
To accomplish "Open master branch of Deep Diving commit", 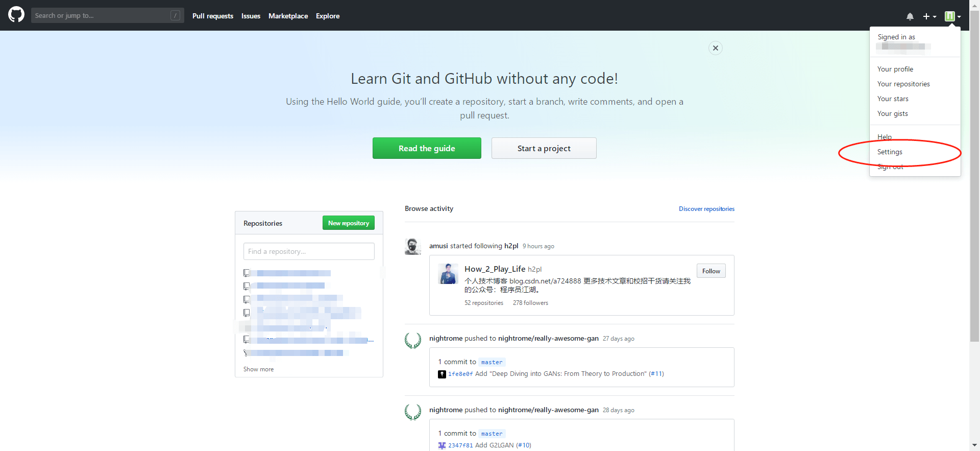I will 492,362.
